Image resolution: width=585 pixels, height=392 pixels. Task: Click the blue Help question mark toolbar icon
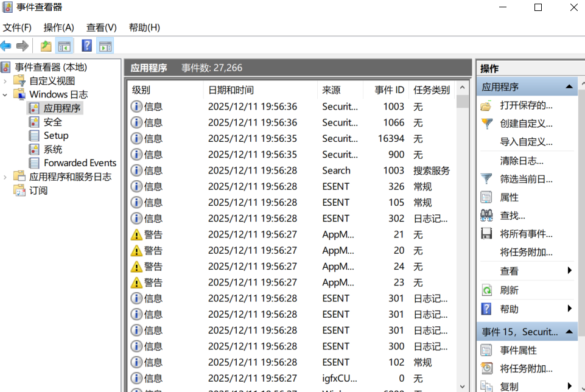[x=86, y=46]
